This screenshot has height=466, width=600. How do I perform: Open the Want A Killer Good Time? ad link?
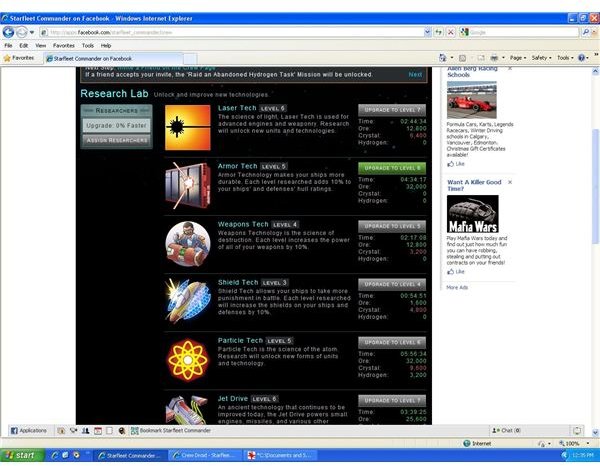[x=474, y=186]
